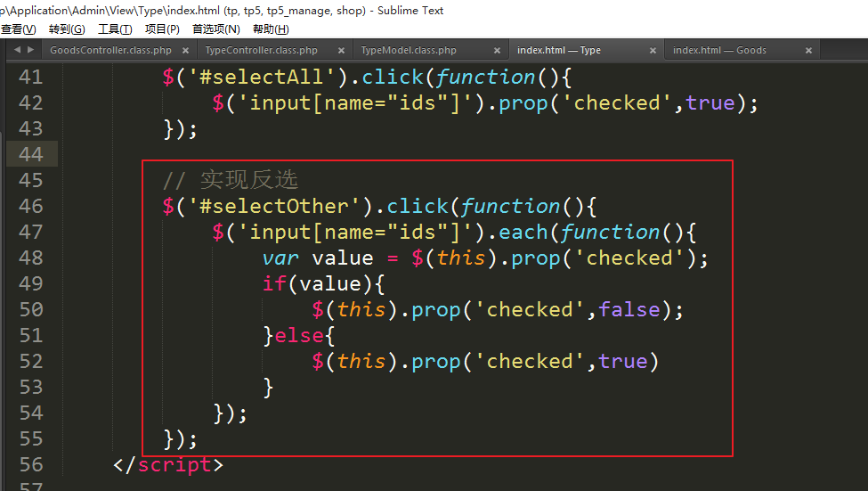Screen dimensions: 868x491
Task: Open the 查看(V) menu
Action: click(x=18, y=29)
